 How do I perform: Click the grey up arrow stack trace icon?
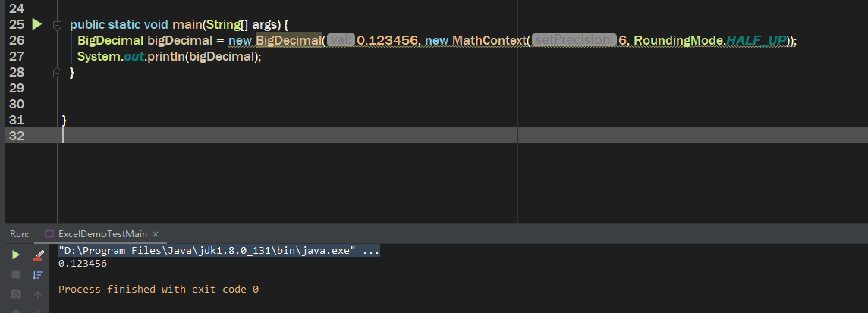point(37,293)
